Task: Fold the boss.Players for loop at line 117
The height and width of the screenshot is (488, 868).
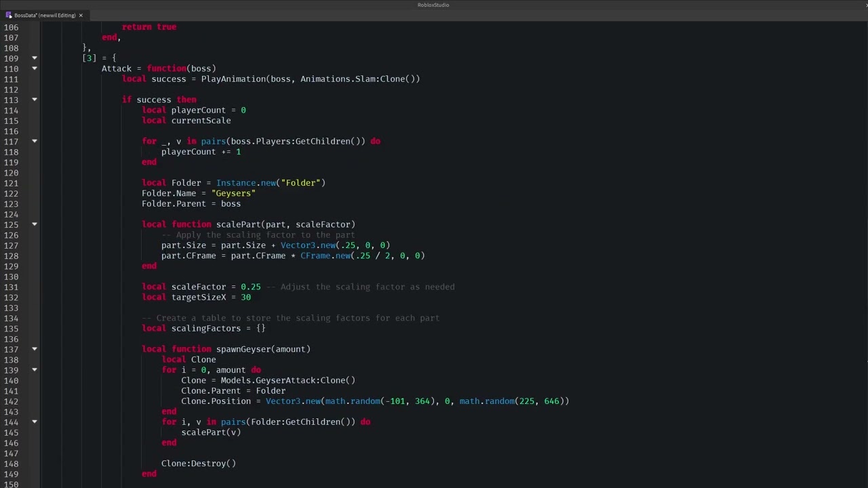Action: pos(35,141)
